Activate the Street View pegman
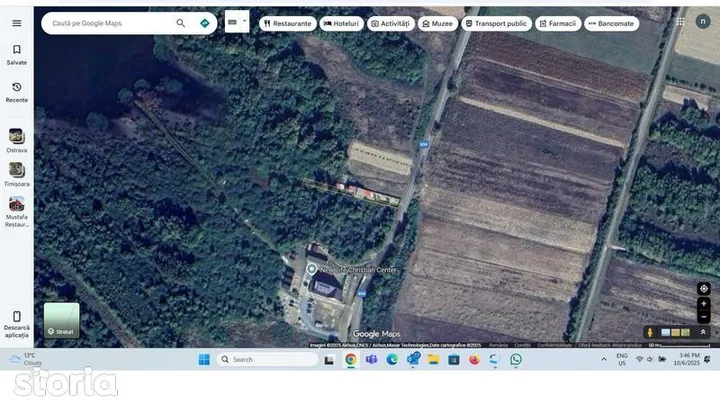This screenshot has width=720, height=405. [650, 332]
